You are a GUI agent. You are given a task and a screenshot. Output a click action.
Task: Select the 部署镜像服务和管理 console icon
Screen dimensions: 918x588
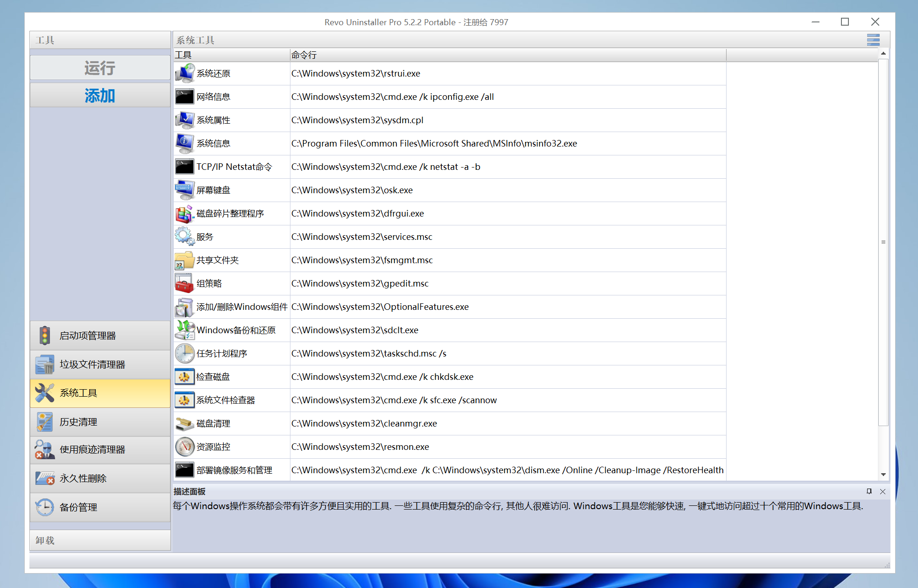coord(185,470)
